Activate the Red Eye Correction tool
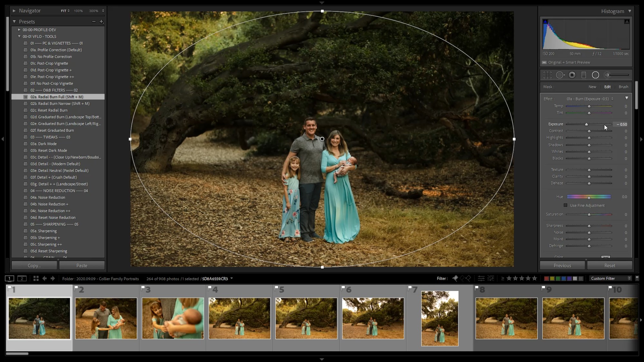 572,75
